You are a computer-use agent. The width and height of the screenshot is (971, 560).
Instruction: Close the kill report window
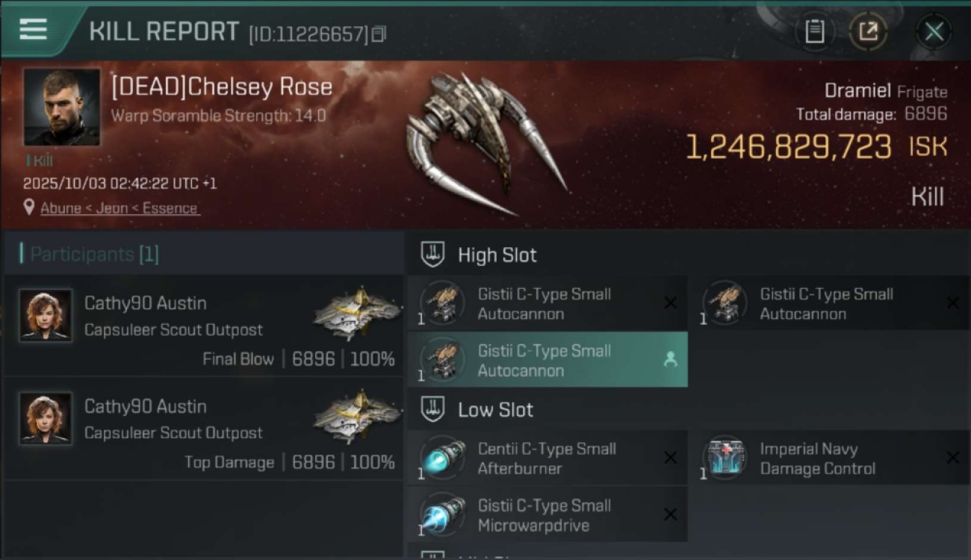pyautogui.click(x=934, y=31)
